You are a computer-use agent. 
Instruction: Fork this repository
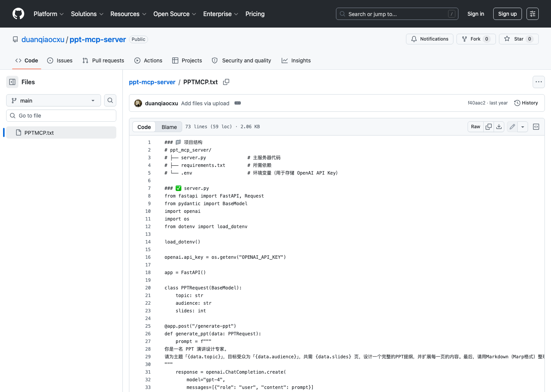click(x=476, y=39)
